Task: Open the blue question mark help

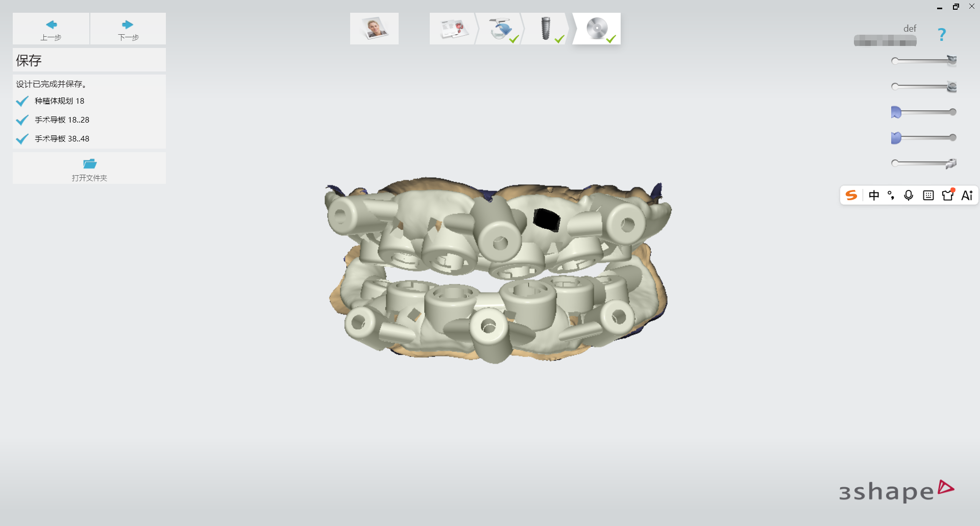Action: pos(942,35)
